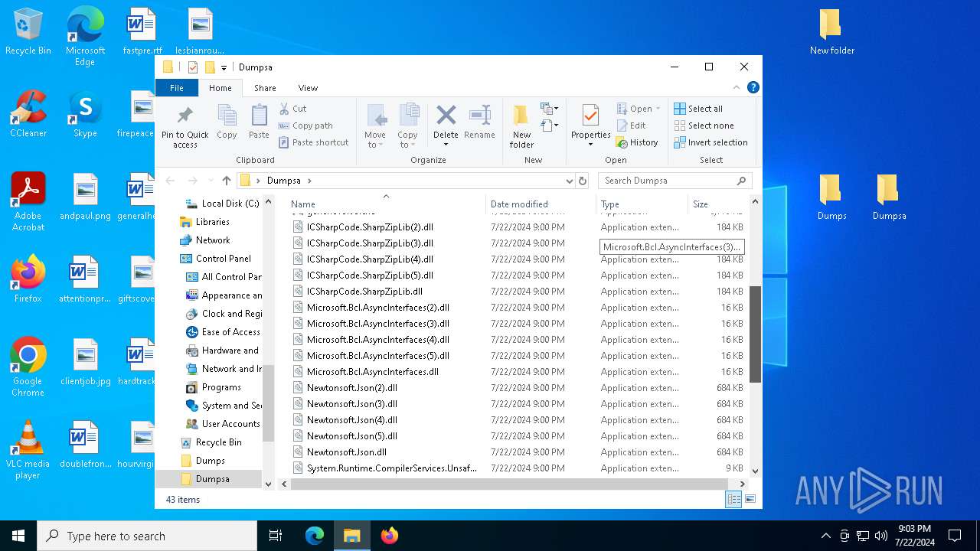Image resolution: width=980 pixels, height=551 pixels.
Task: Open Recycle Bin desktop icon
Action: pyautogui.click(x=28, y=32)
